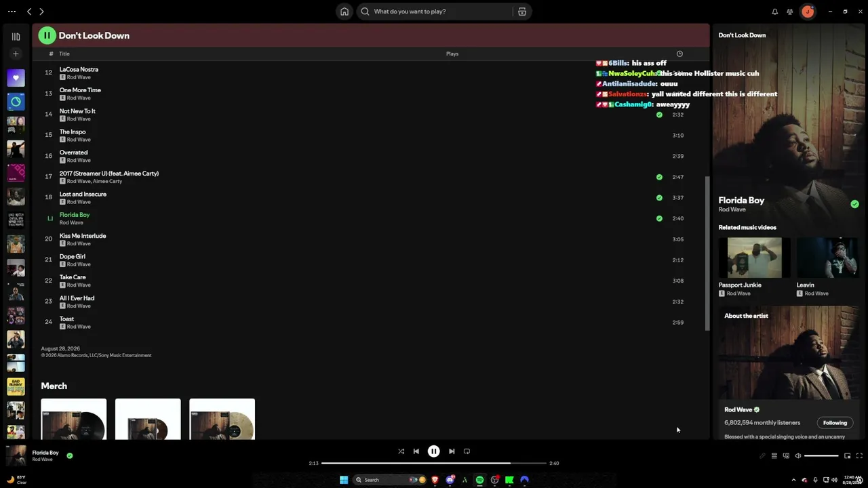
Task: Open the three-dot app menu
Action: coord(12,12)
